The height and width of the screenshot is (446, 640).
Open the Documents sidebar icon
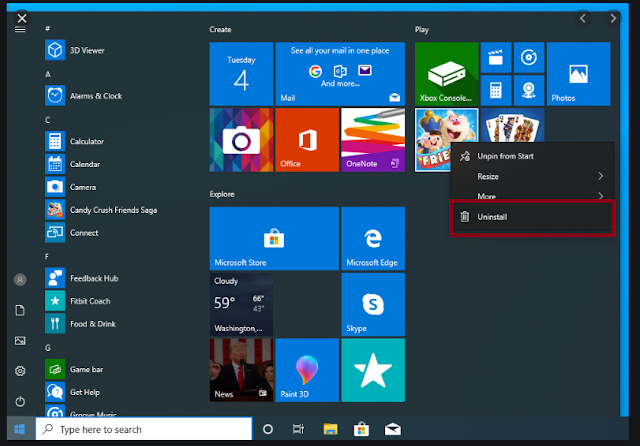pyautogui.click(x=20, y=310)
